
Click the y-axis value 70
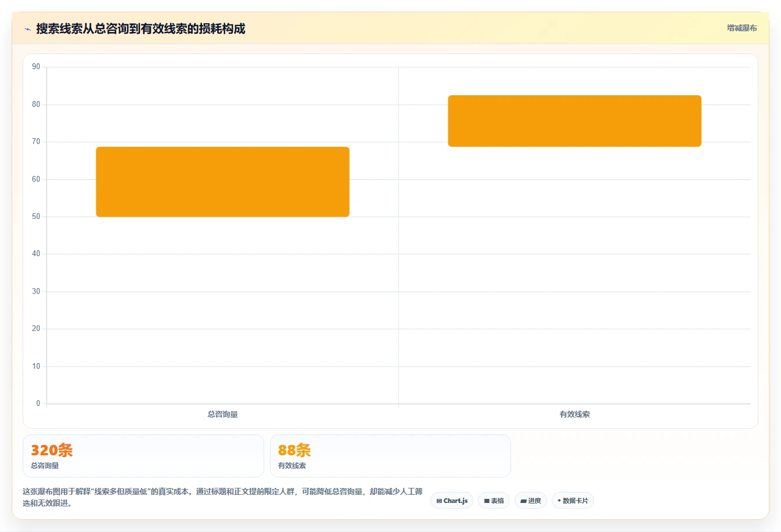(36, 142)
